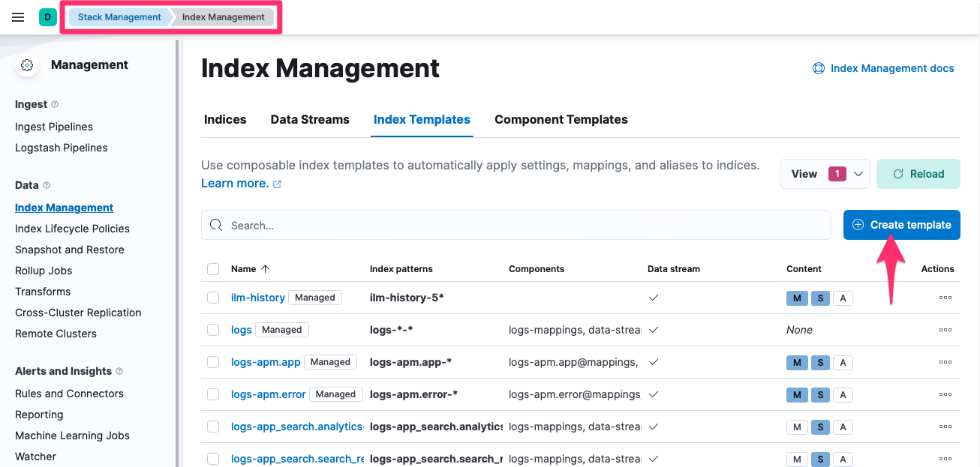Click the Management gear icon
This screenshot has width=980, height=467.
[28, 65]
